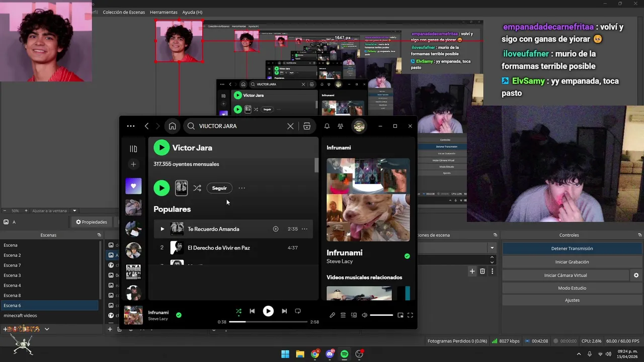Add new transition plus button
The height and width of the screenshot is (362, 644).
[x=472, y=271]
